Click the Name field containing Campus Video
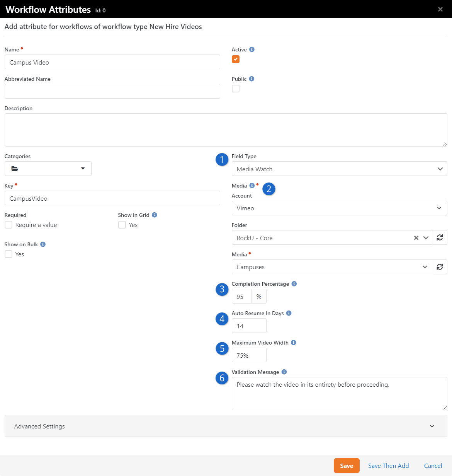Image resolution: width=452 pixels, height=476 pixels. (112, 62)
